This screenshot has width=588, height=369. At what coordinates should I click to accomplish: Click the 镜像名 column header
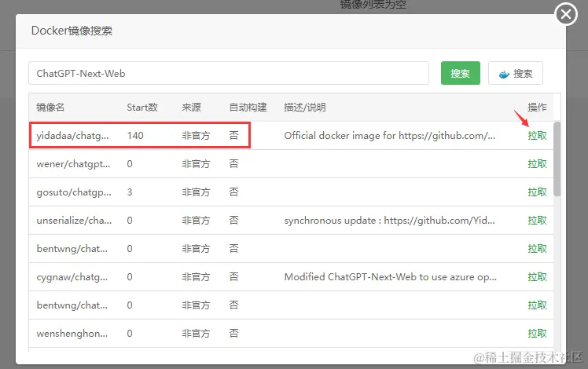point(50,108)
